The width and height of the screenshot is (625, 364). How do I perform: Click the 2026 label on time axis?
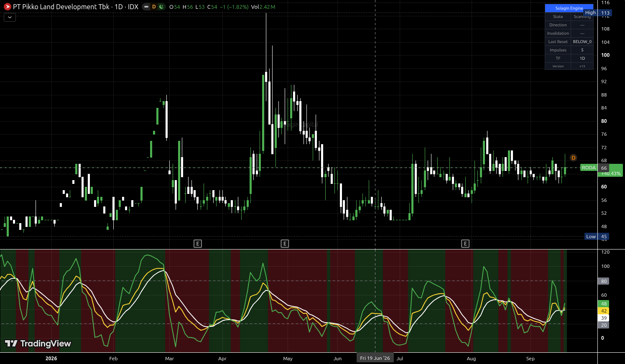(x=51, y=359)
